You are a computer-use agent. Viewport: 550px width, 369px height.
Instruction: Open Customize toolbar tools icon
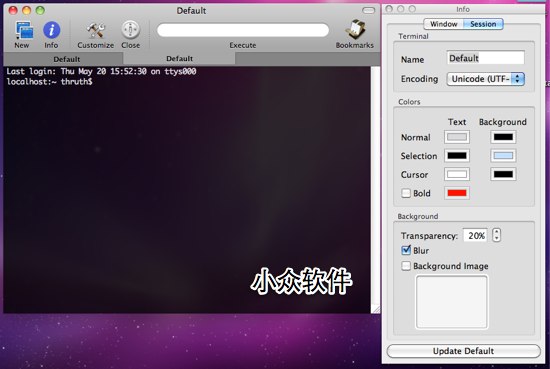tap(95, 31)
